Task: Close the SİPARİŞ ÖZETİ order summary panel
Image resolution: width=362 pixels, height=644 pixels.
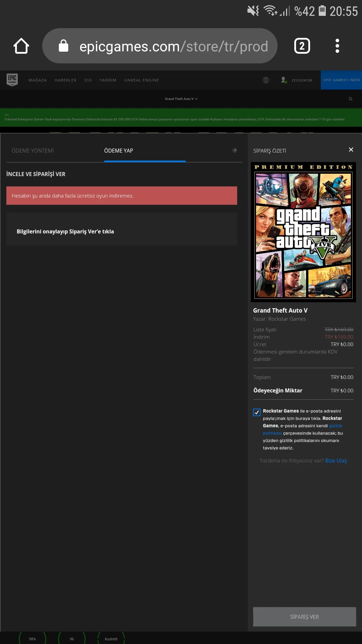Action: pyautogui.click(x=351, y=150)
